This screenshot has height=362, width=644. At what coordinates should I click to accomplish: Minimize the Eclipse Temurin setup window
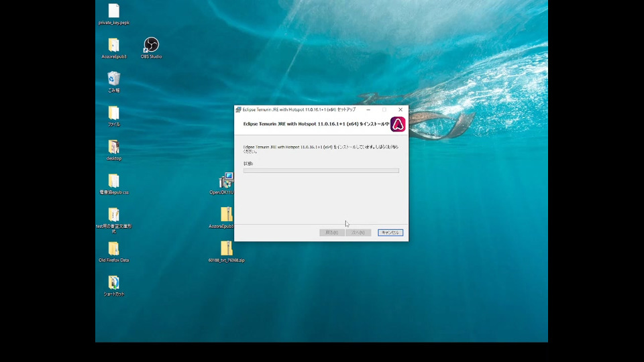368,109
